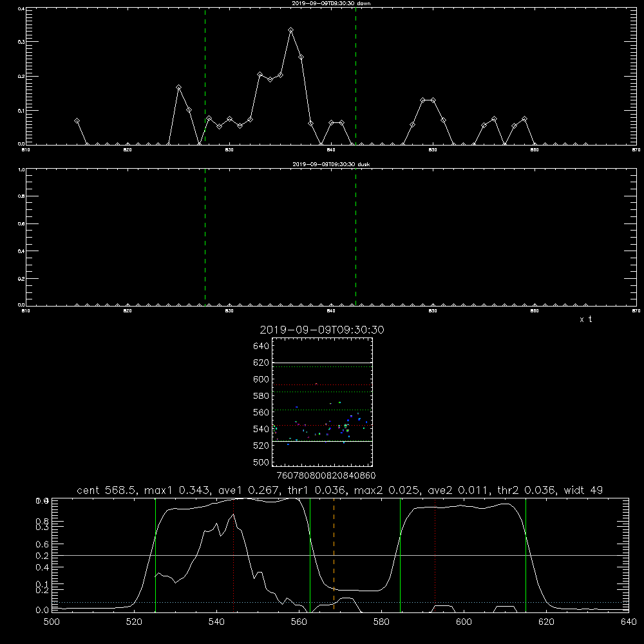644x644 pixels.
Task: Click the left green dashed line in dawn plot
Action: [205, 76]
